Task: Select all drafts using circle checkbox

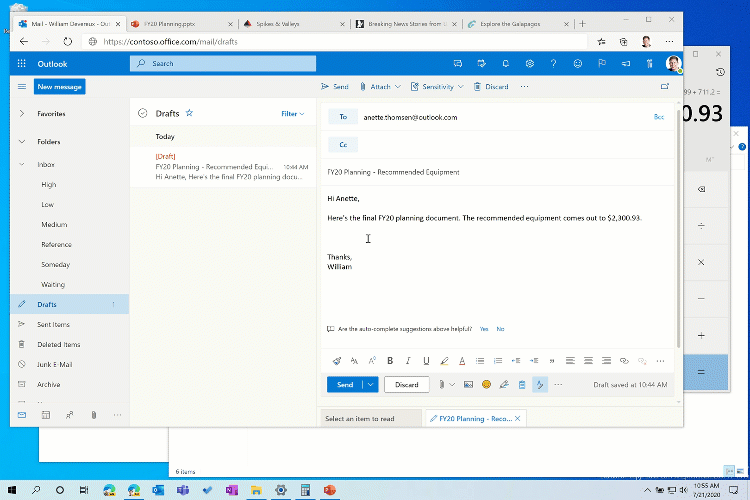Action: [143, 114]
